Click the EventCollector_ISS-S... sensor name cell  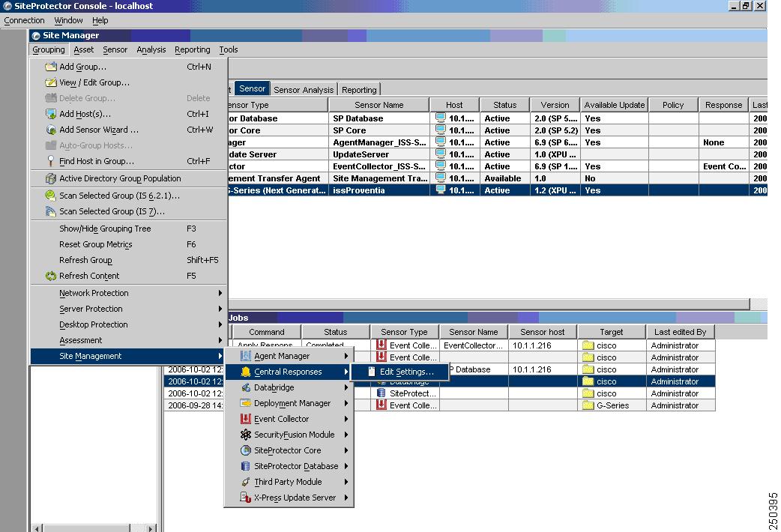coord(379,166)
